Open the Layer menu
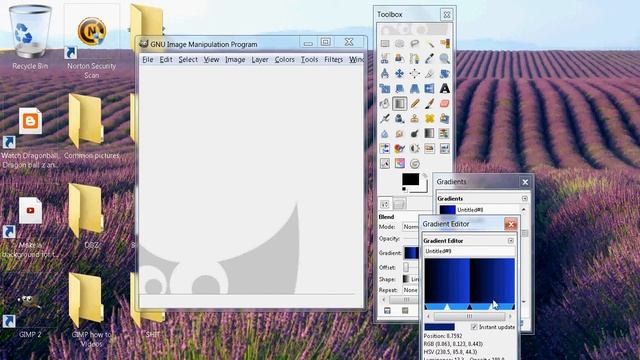This screenshot has height=360, width=640. point(260,60)
